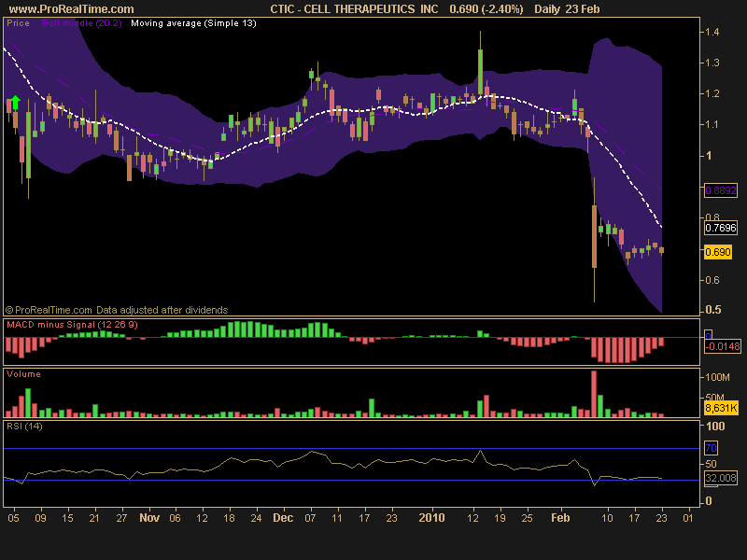Click the RSI 100 axis label

click(715, 427)
